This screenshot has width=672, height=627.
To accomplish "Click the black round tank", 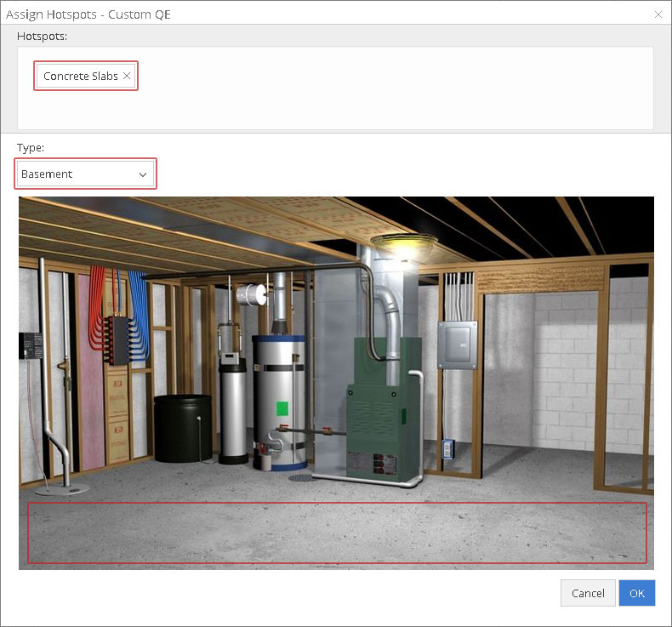I will (183, 428).
